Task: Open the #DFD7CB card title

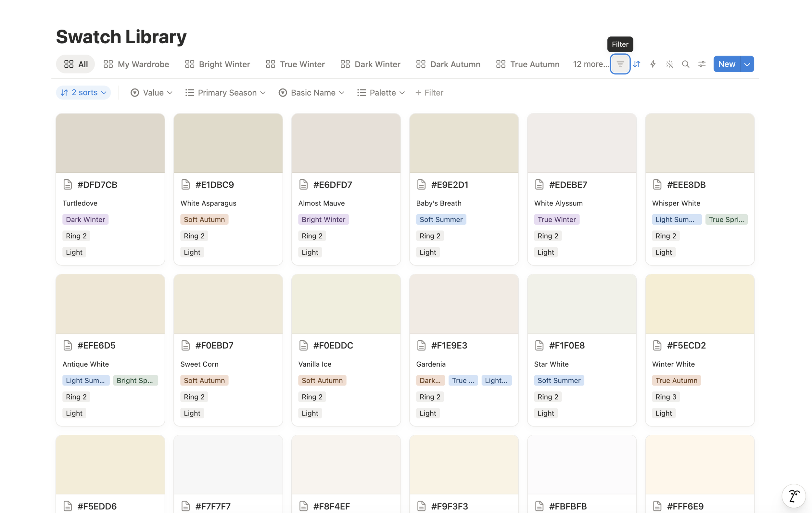Action: click(97, 185)
